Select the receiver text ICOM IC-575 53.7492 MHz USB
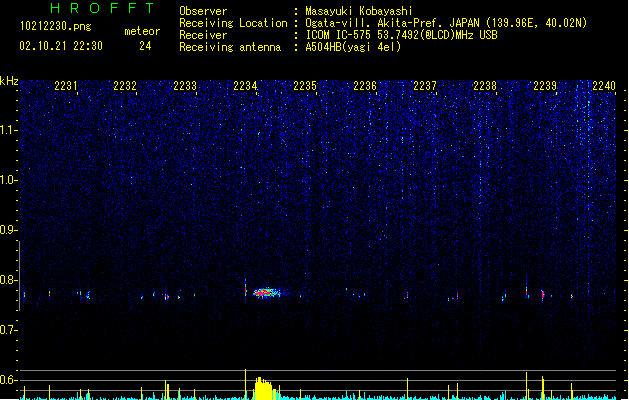 pyautogui.click(x=402, y=35)
